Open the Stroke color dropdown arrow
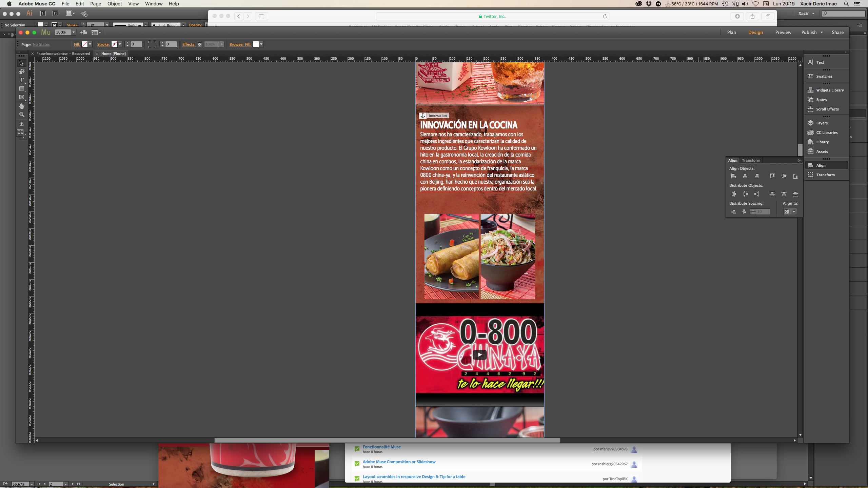 tap(120, 44)
